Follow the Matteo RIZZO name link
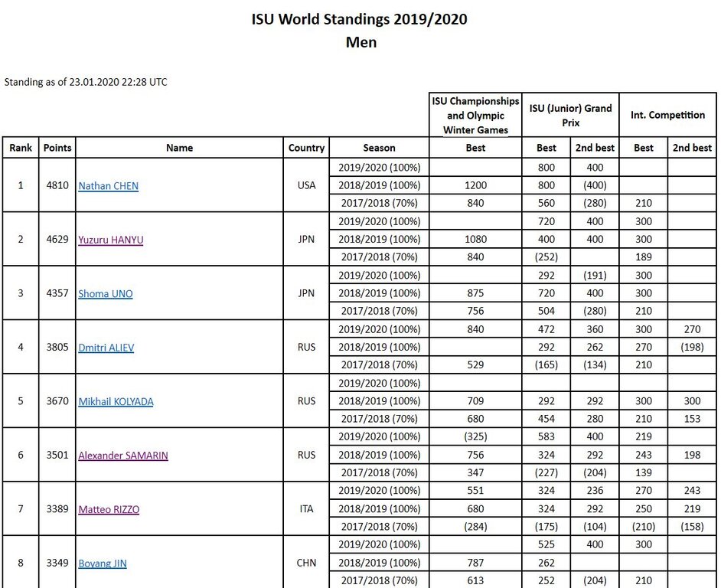The height and width of the screenshot is (588, 721). click(109, 509)
